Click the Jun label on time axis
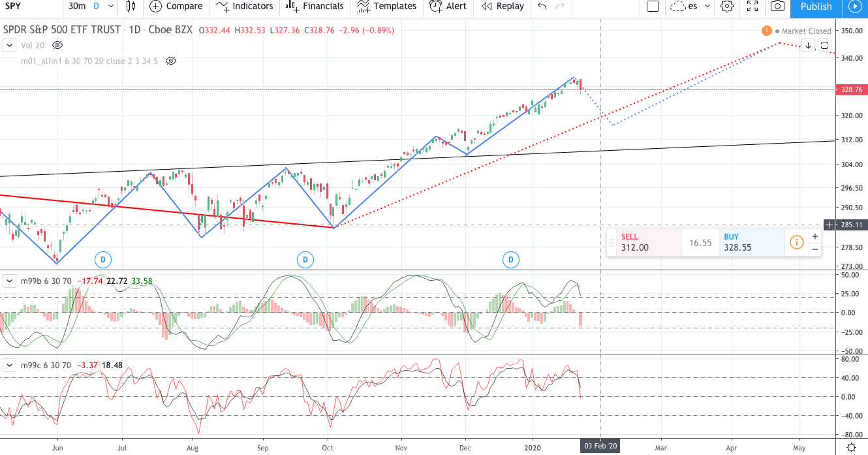This screenshot has height=455, width=868. click(57, 448)
